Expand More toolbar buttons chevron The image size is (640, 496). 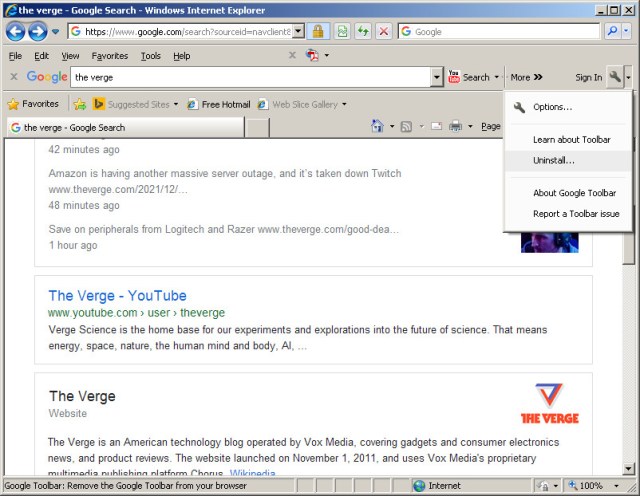(527, 77)
